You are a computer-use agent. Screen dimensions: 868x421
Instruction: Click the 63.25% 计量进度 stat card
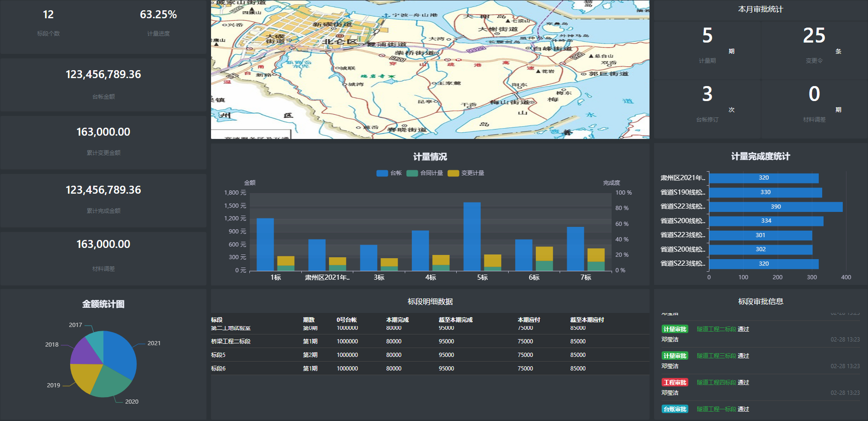coord(158,22)
